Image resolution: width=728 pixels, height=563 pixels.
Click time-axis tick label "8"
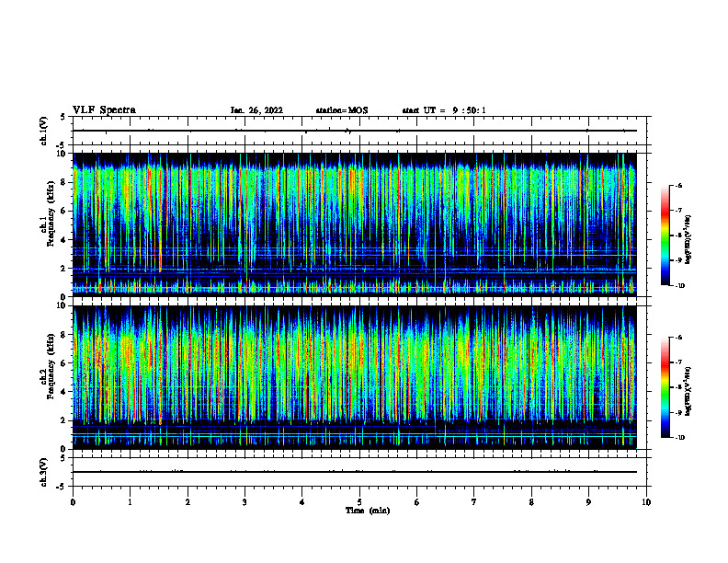pyautogui.click(x=531, y=502)
